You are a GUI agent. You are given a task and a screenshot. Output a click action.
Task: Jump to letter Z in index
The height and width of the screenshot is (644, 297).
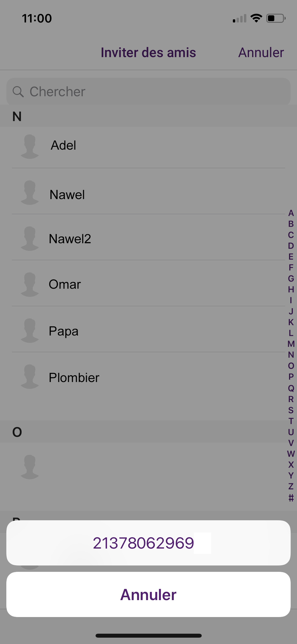coord(291,486)
